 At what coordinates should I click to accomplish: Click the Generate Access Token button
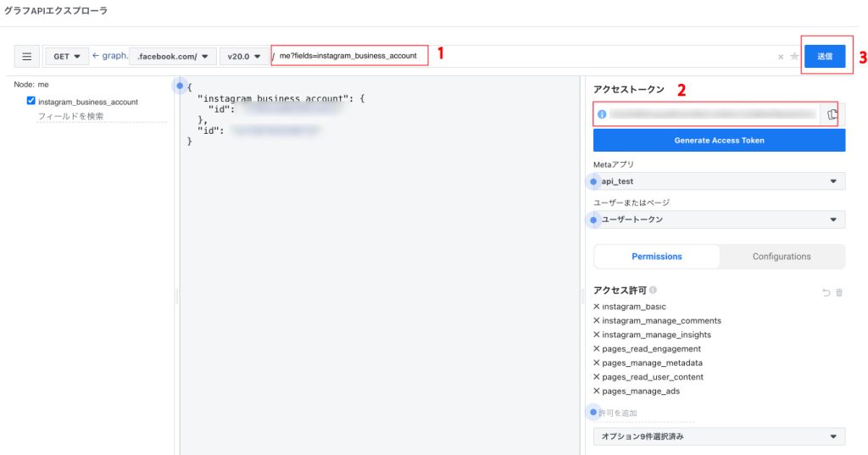pyautogui.click(x=719, y=141)
